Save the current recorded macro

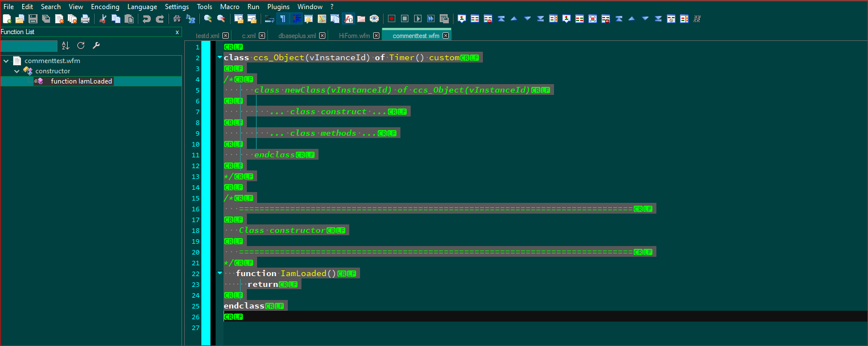pos(444,19)
